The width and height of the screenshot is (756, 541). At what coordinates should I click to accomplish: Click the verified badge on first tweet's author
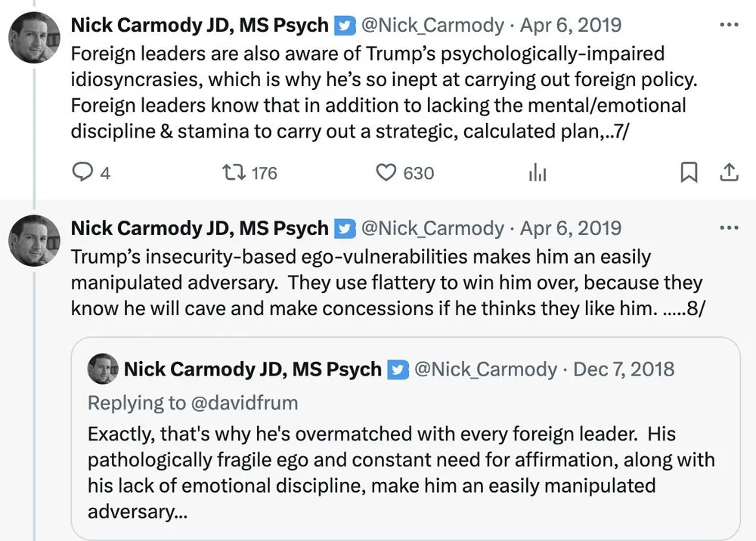coord(344,26)
